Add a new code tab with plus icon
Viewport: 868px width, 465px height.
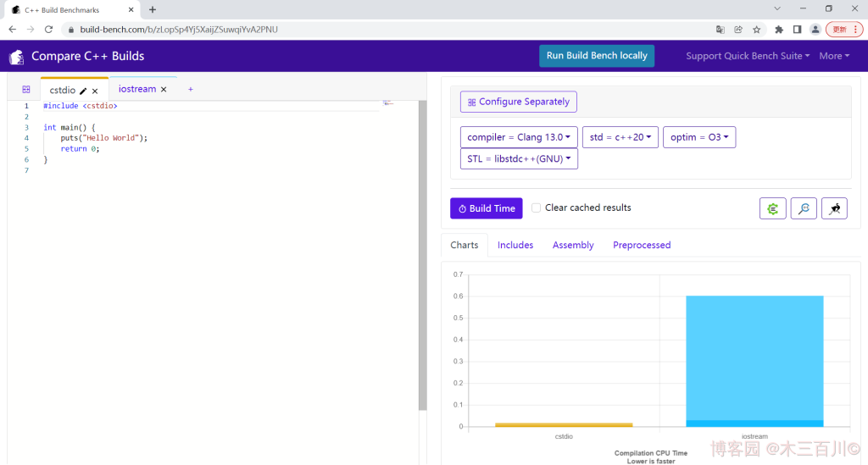191,89
